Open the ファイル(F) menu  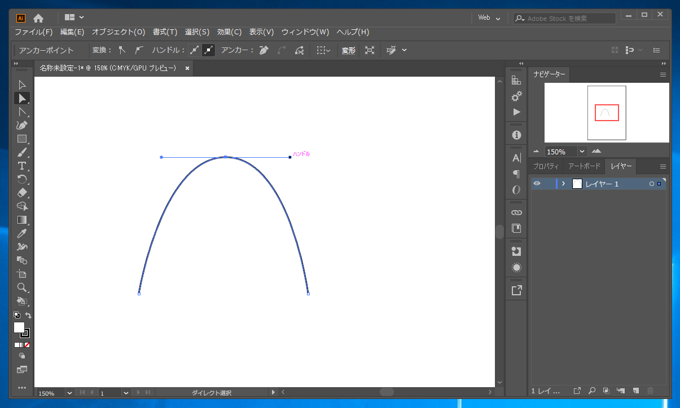coord(34,32)
